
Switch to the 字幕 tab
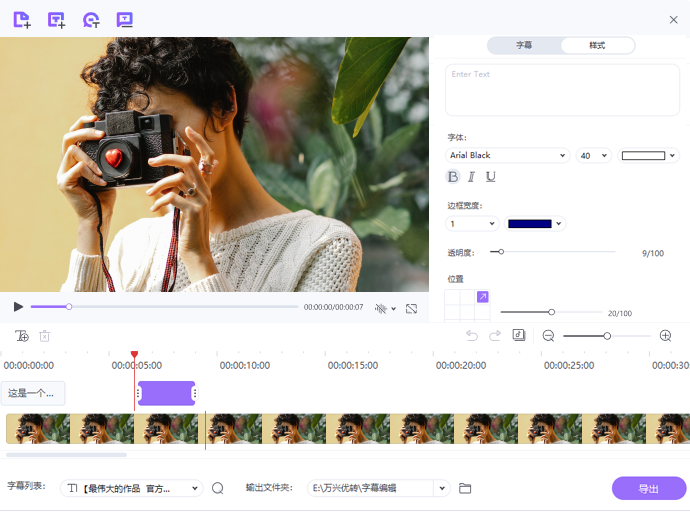pos(524,45)
